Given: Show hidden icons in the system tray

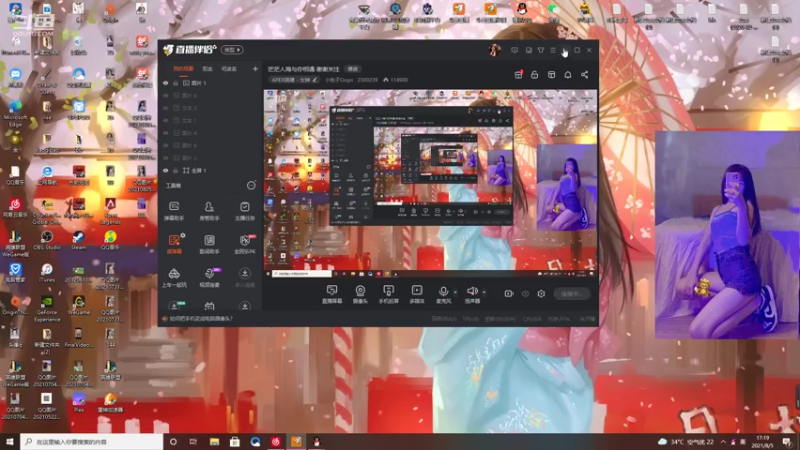Looking at the screenshot, I should click(723, 442).
